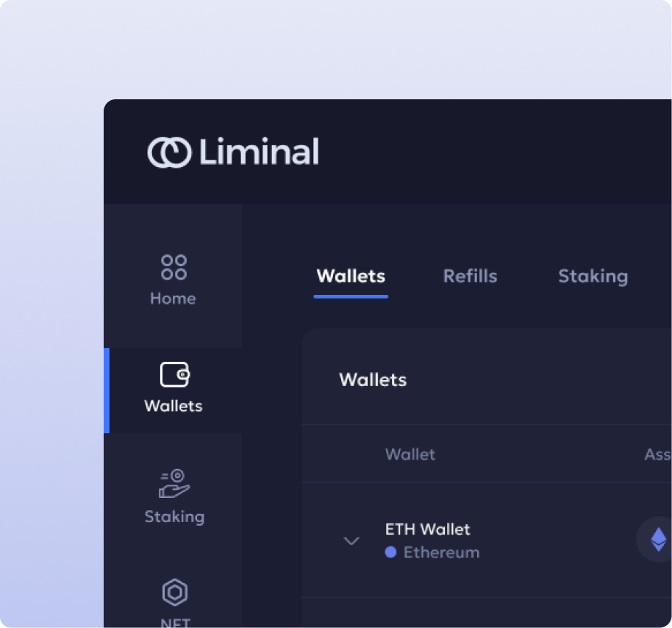
Task: Open Home from the sidebar grid icon
Action: tap(174, 268)
